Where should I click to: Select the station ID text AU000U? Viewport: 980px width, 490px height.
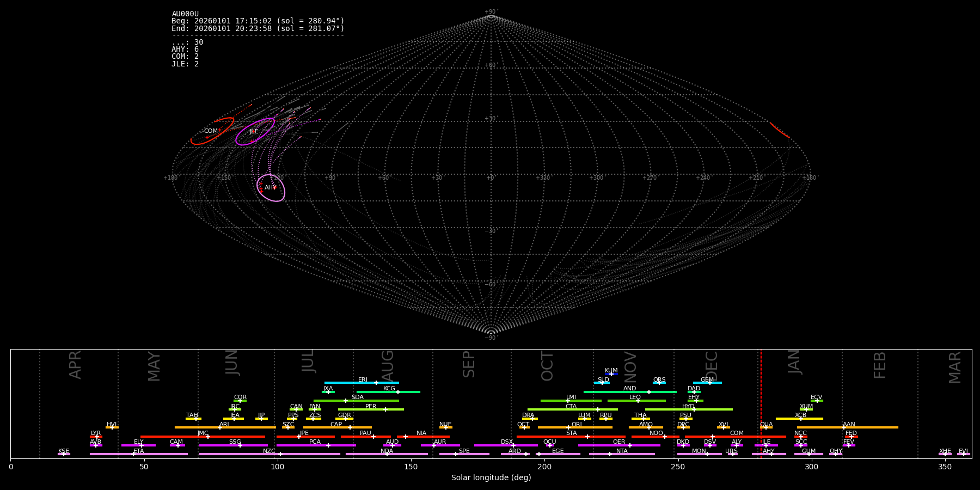[x=185, y=14]
